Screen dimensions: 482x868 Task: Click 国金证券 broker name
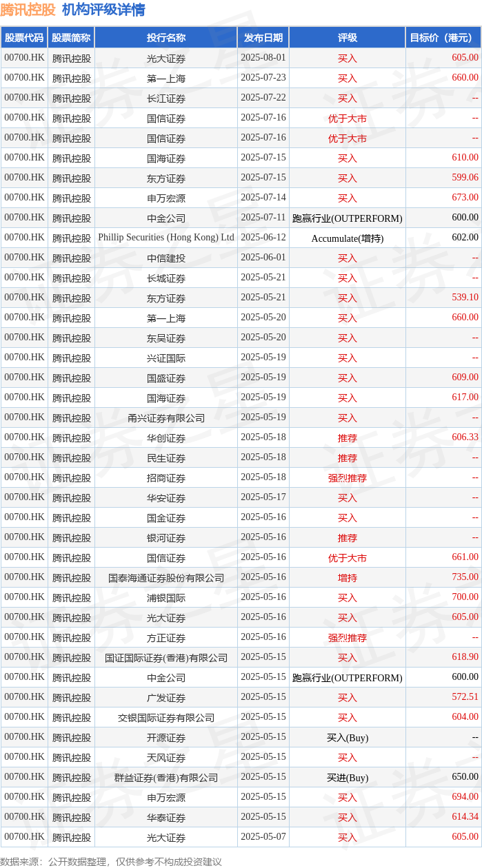coord(166,518)
